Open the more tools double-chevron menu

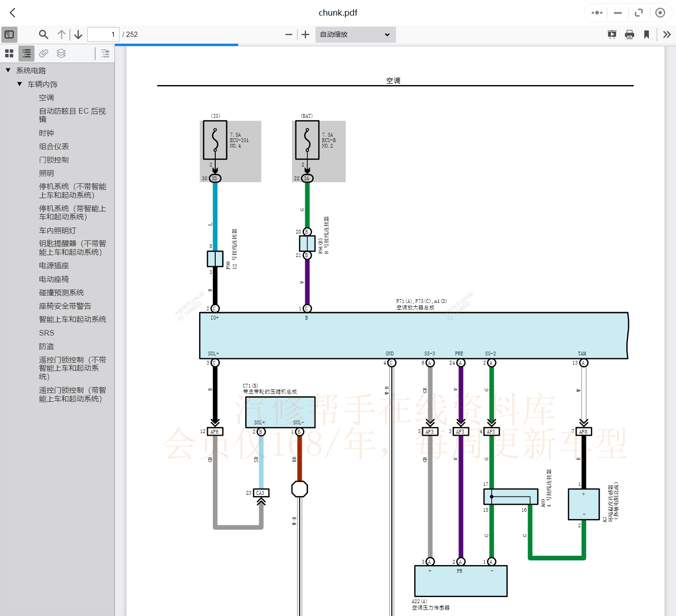tap(667, 34)
